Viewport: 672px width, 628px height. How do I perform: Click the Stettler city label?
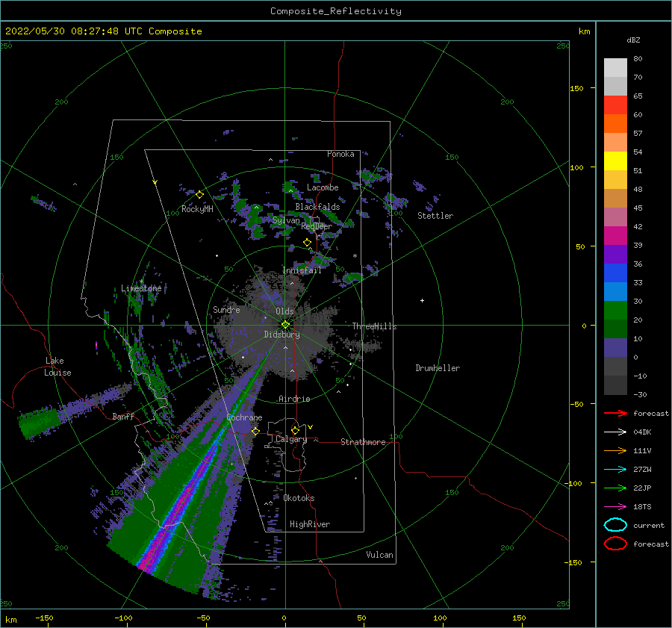coord(435,216)
